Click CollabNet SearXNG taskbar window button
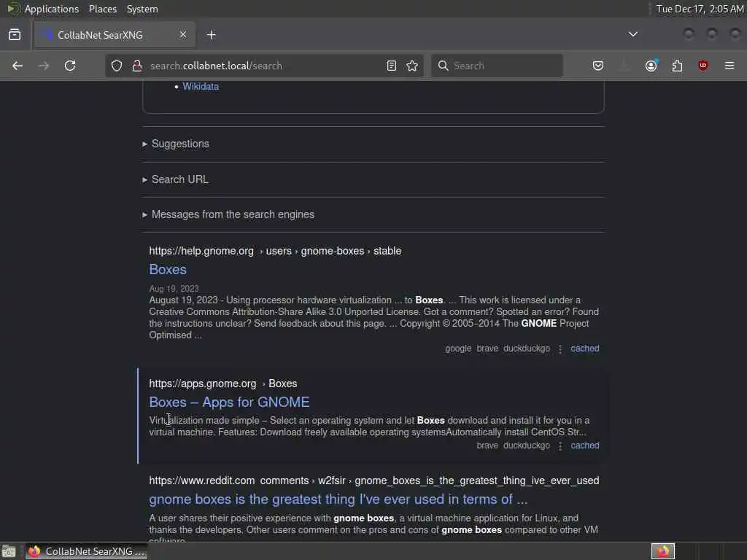747x560 pixels. (87, 552)
